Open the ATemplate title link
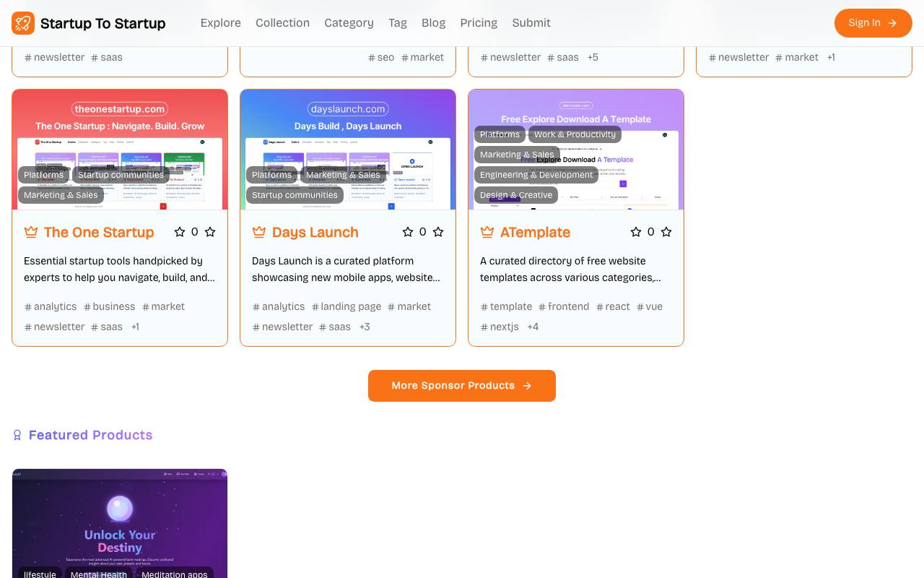Image resolution: width=924 pixels, height=578 pixels. coord(535,232)
